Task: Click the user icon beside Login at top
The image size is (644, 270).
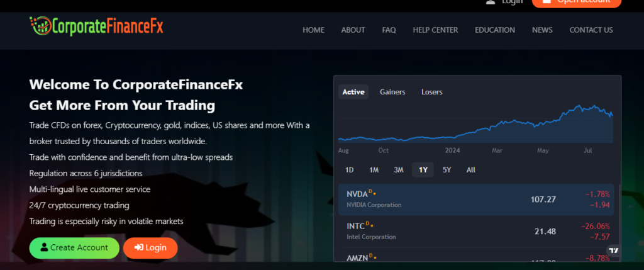Action: (x=491, y=2)
